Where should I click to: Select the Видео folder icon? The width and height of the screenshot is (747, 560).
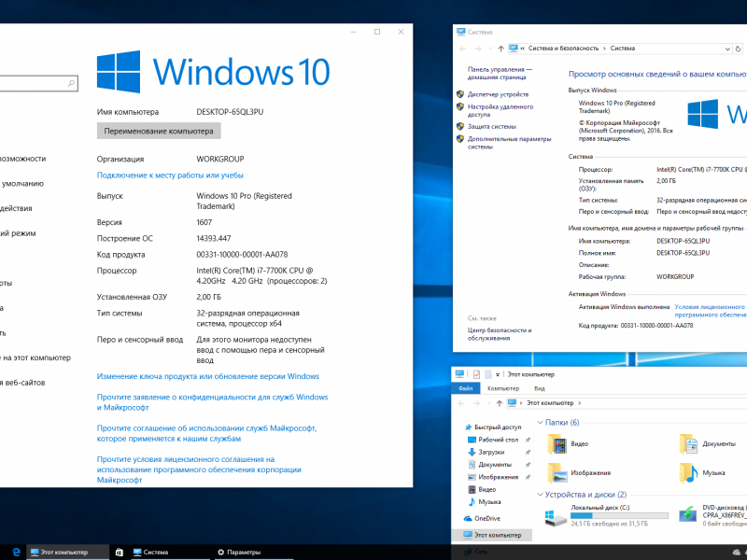[x=557, y=444]
